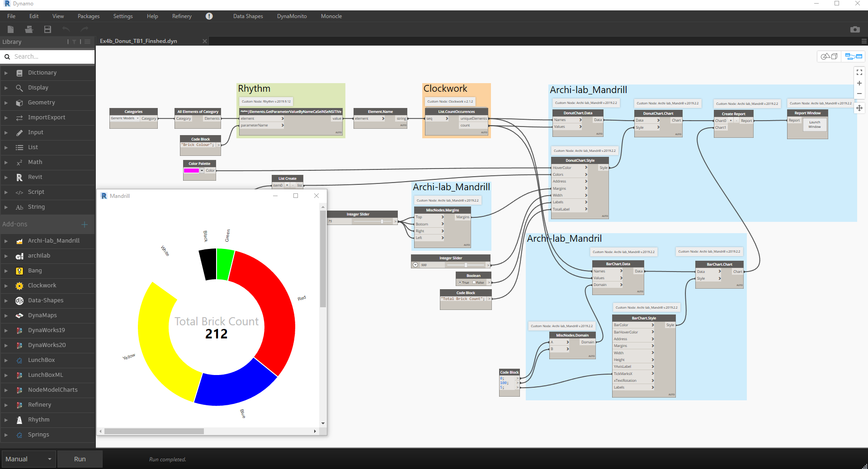Screen dimensions: 868x469
Task: Expand the Geometry library category
Action: coord(6,103)
